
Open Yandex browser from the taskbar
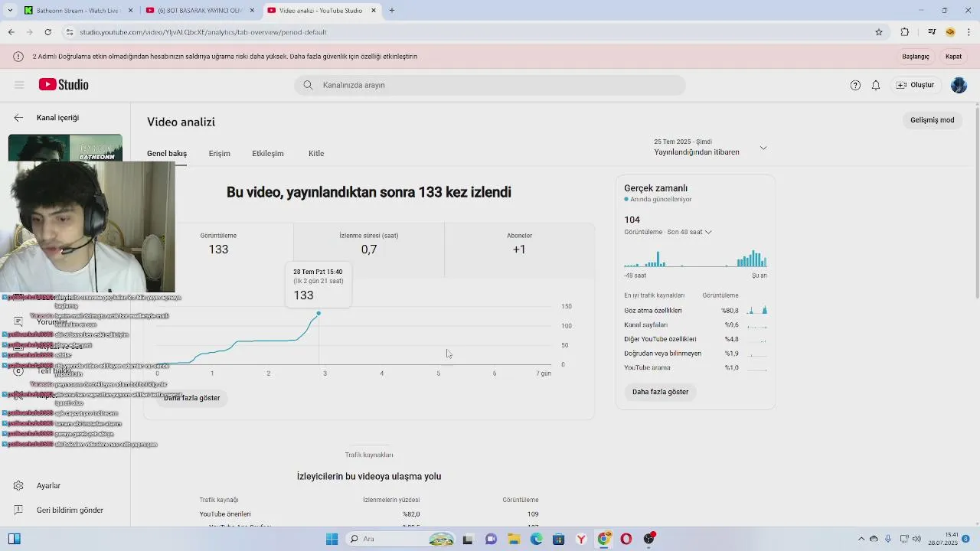[x=581, y=539]
